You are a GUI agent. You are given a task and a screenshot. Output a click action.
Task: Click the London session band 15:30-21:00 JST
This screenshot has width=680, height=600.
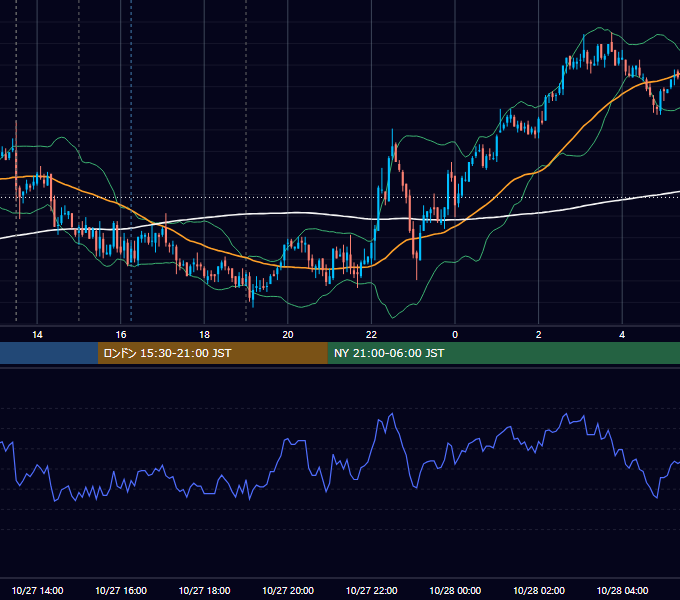coord(213,353)
